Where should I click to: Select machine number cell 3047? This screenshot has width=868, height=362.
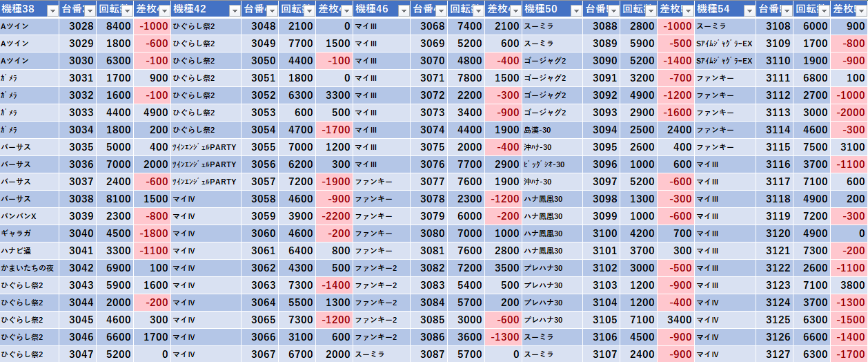77,354
